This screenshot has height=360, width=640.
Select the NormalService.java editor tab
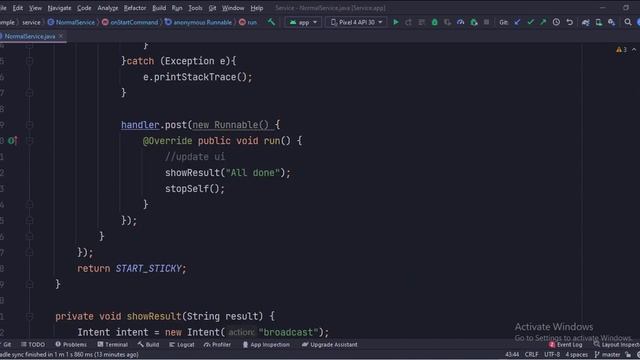click(x=30, y=36)
